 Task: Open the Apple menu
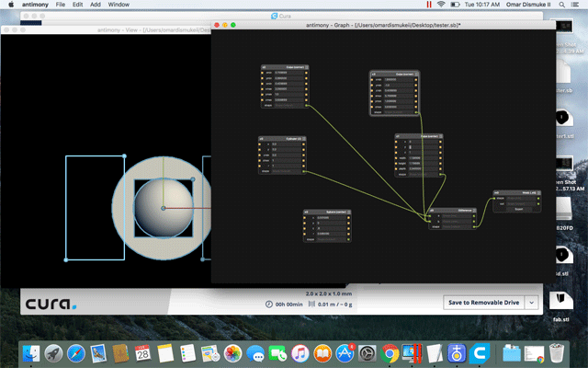coord(11,5)
